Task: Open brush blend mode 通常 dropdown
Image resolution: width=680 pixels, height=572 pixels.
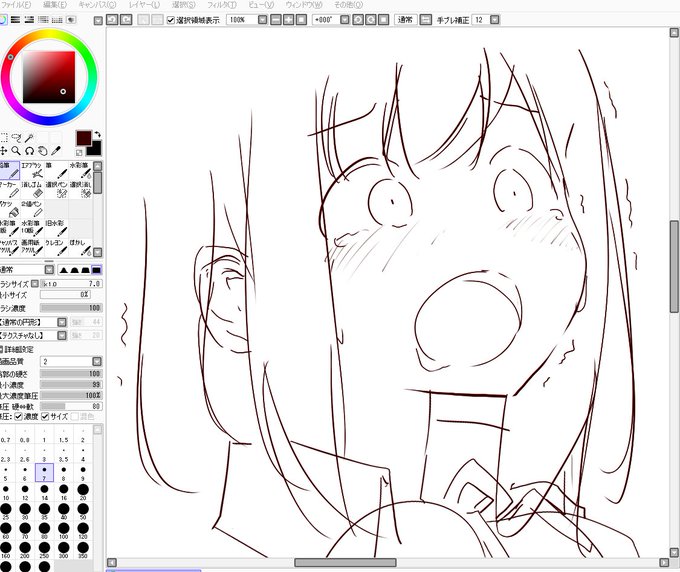Action: coord(49,270)
